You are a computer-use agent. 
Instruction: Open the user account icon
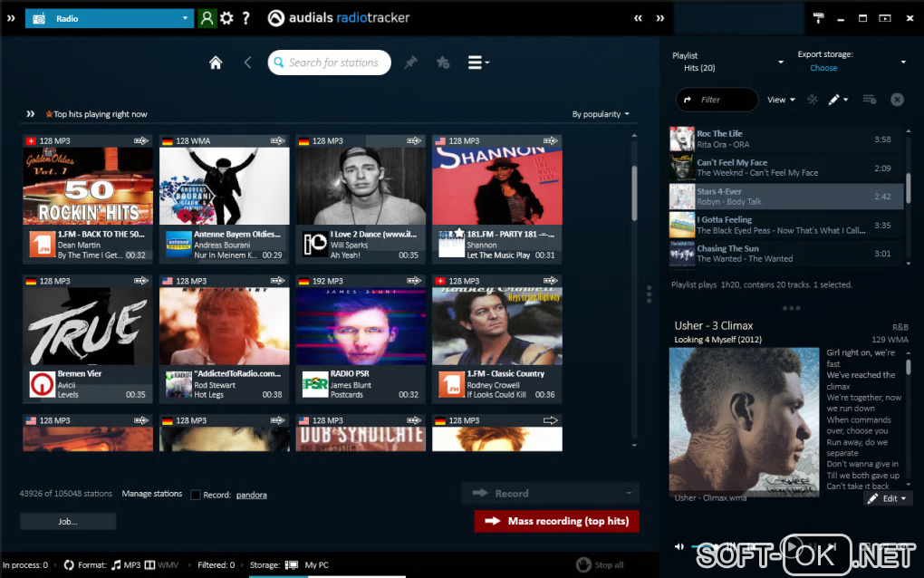pyautogui.click(x=207, y=18)
